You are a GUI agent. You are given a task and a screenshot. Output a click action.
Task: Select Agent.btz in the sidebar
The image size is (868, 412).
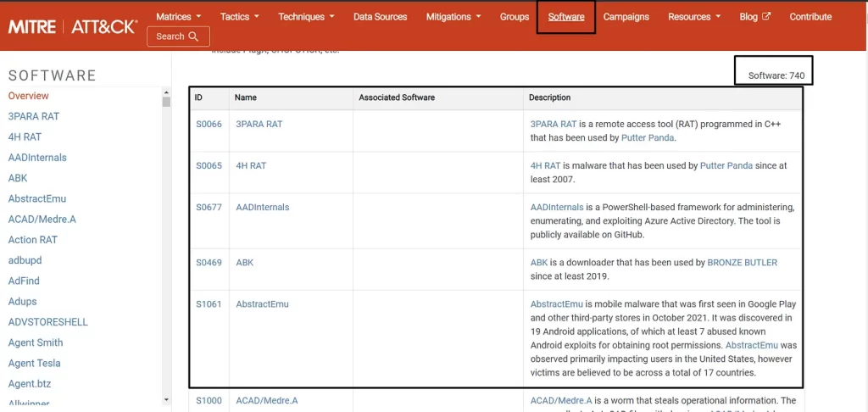pyautogui.click(x=30, y=384)
